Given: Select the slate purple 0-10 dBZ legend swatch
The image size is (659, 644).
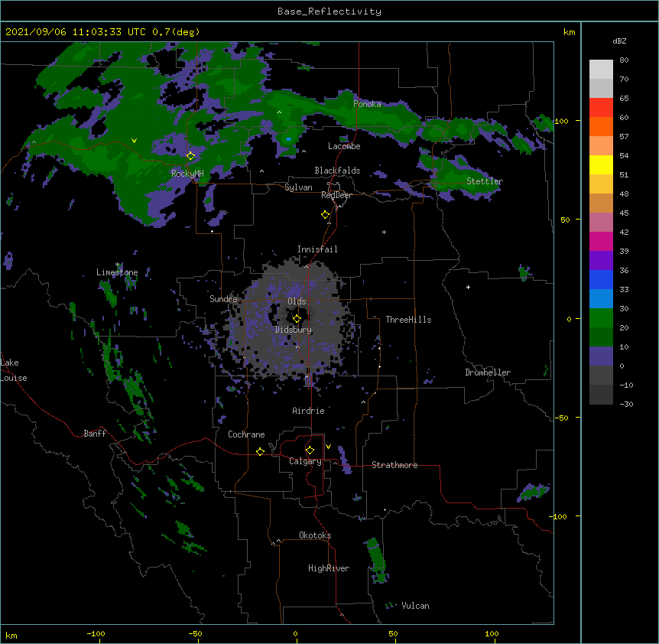Looking at the screenshot, I should coord(601,356).
